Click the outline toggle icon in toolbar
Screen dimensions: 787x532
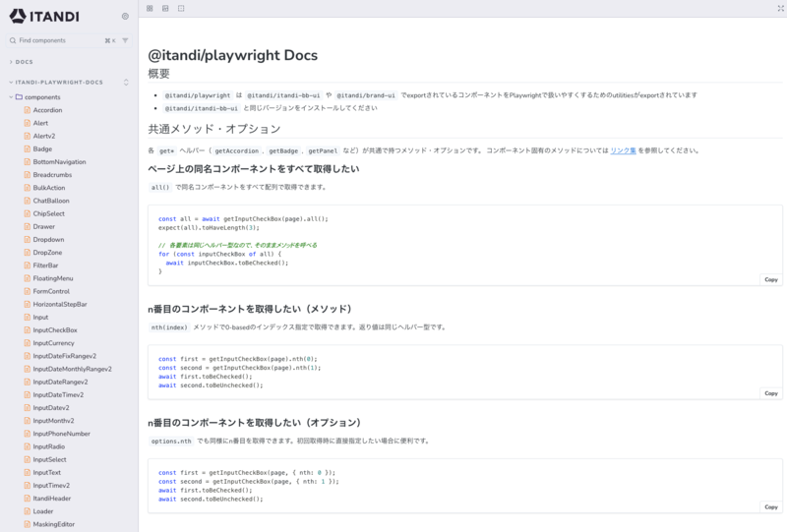point(181,8)
